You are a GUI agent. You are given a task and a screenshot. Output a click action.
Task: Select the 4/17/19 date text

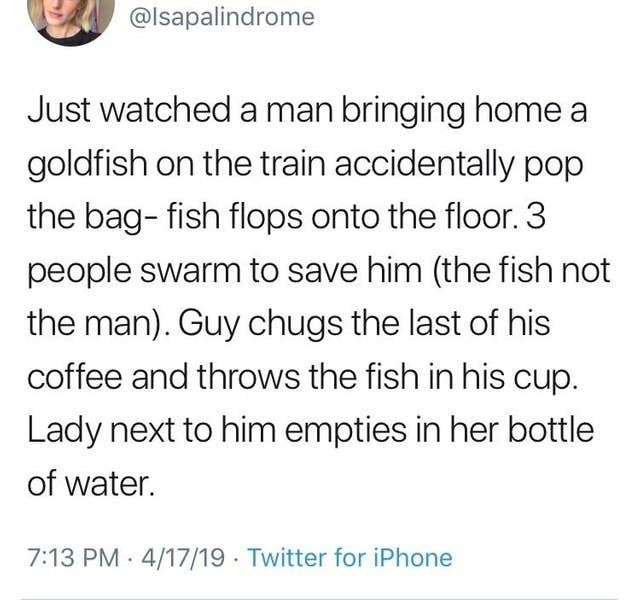click(182, 558)
